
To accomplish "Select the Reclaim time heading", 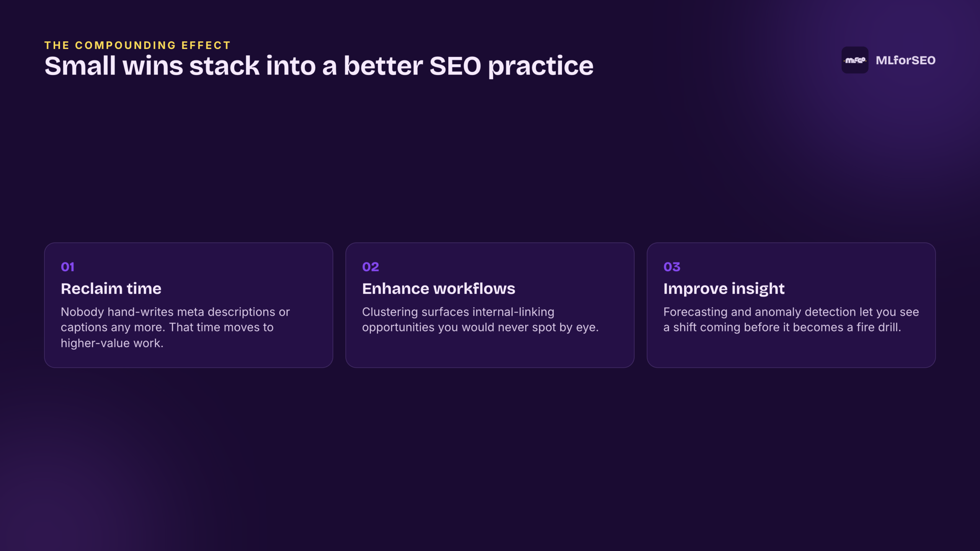I will [x=111, y=289].
